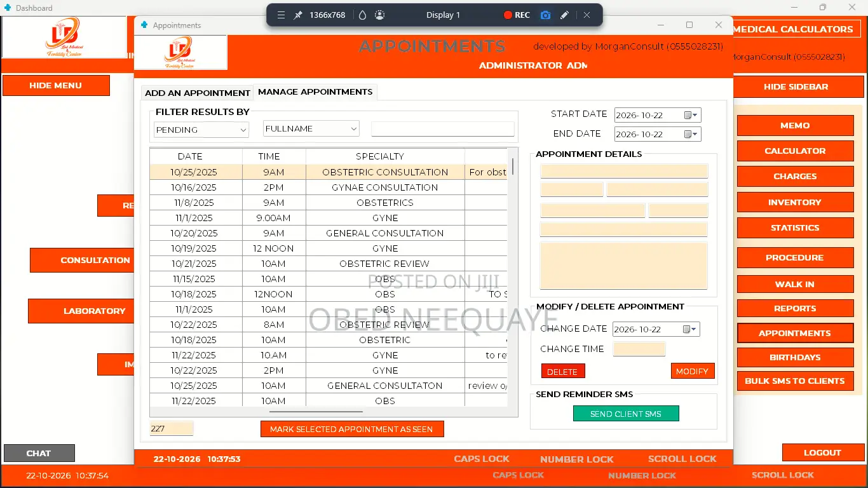Open BULK SMS TO CLIENTS

click(x=795, y=381)
